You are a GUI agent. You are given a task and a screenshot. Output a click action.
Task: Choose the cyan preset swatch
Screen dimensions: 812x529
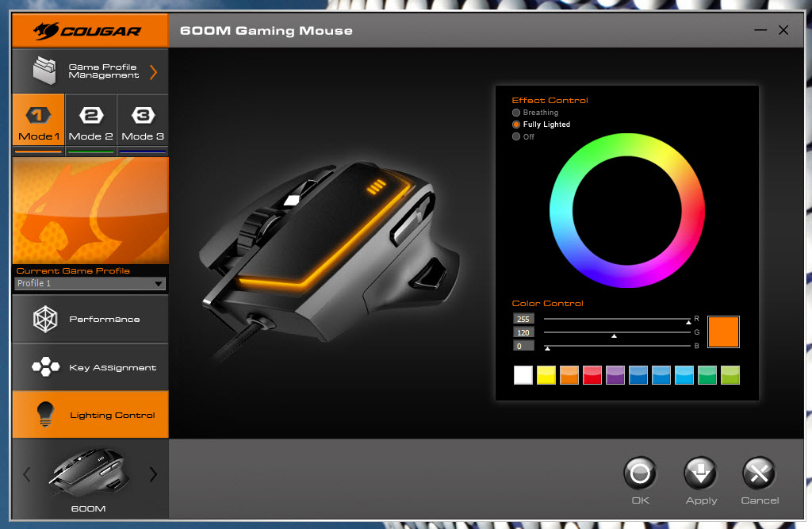tap(684, 375)
